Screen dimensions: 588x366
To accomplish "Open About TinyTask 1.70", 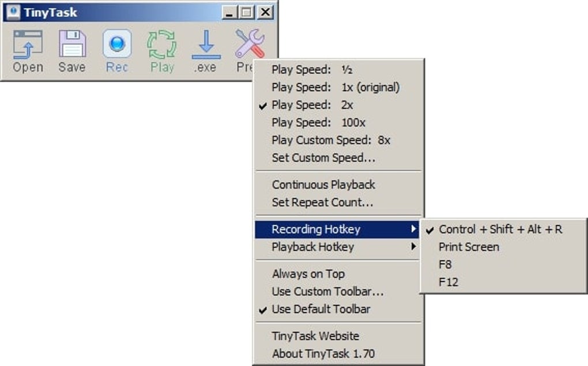I will pyautogui.click(x=323, y=353).
